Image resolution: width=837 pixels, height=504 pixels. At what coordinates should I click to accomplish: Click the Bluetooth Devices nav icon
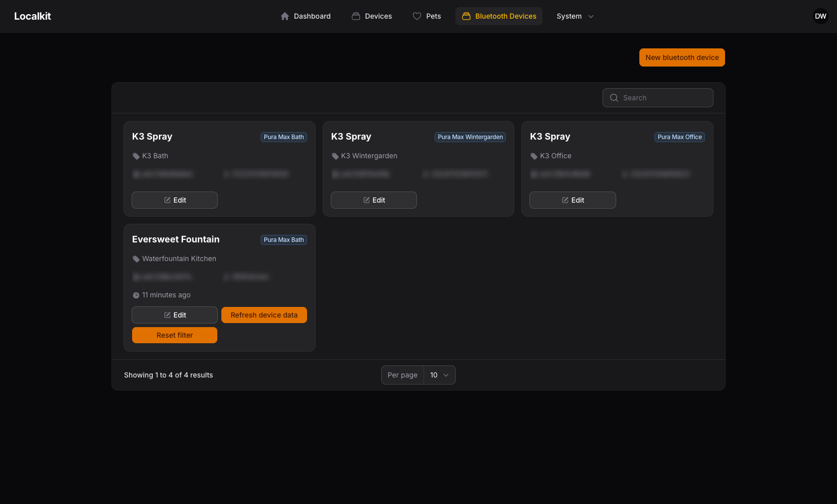pos(466,16)
